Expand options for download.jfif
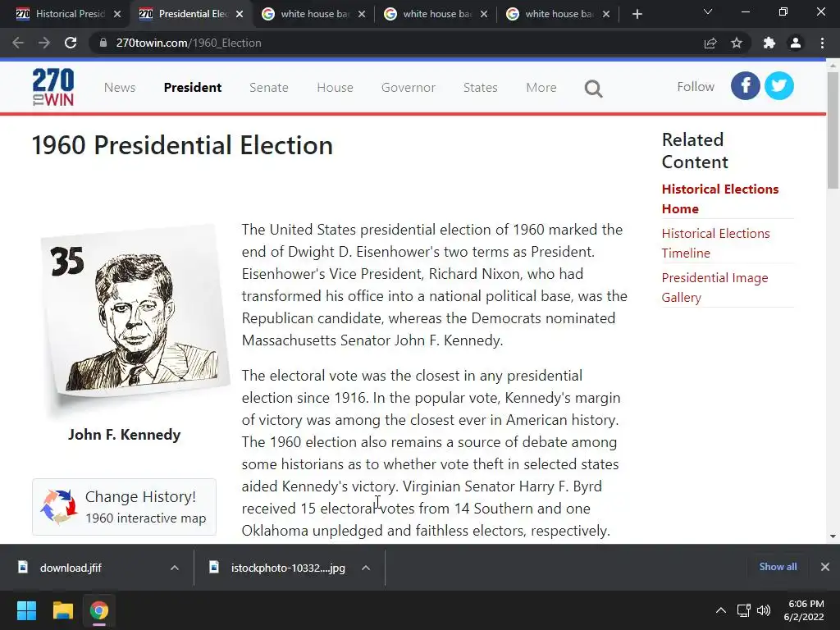This screenshot has width=840, height=630. [175, 568]
